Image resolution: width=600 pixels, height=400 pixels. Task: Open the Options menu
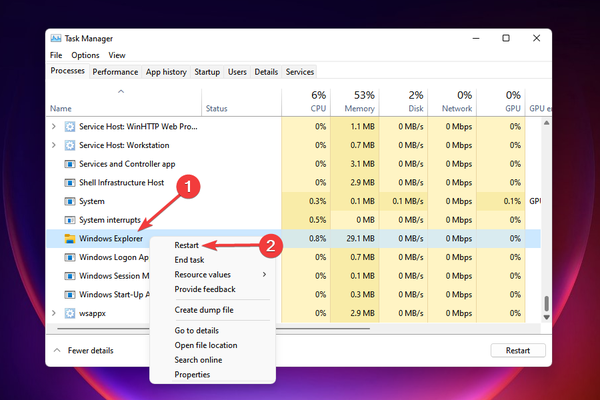(x=85, y=55)
